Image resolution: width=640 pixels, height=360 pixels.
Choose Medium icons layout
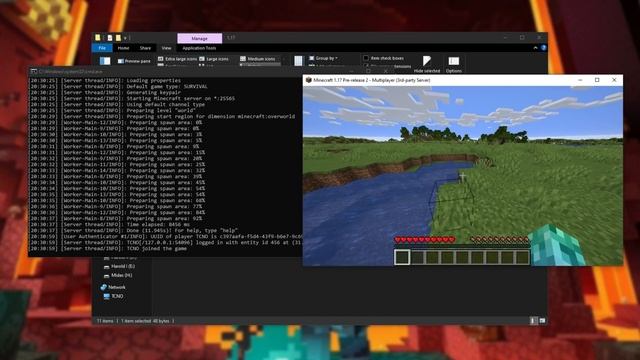pyautogui.click(x=258, y=59)
